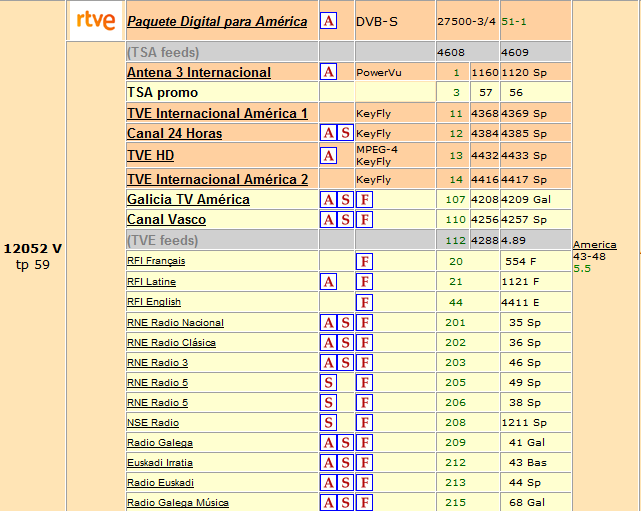
Task: Click the A icon in TVE HD row
Action: click(328, 155)
